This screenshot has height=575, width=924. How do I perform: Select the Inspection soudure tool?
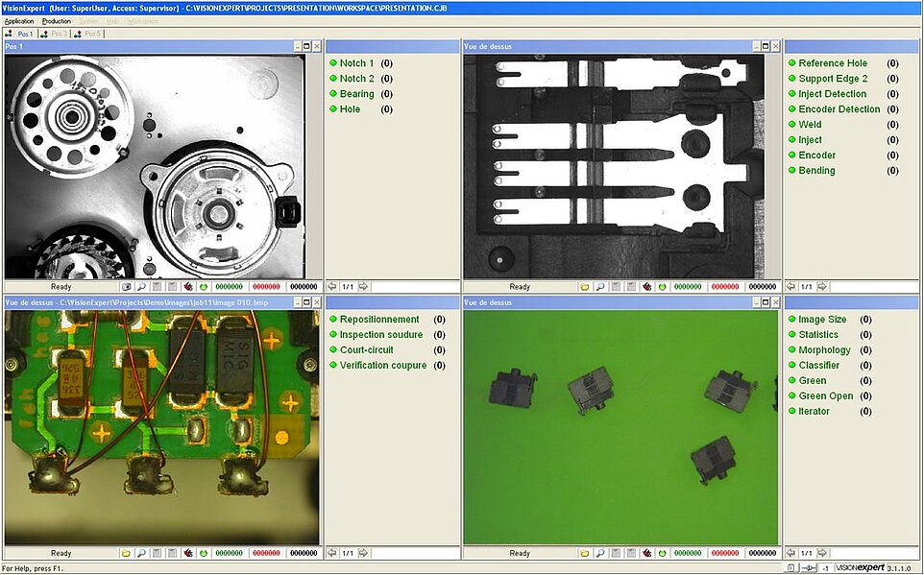[x=379, y=335]
